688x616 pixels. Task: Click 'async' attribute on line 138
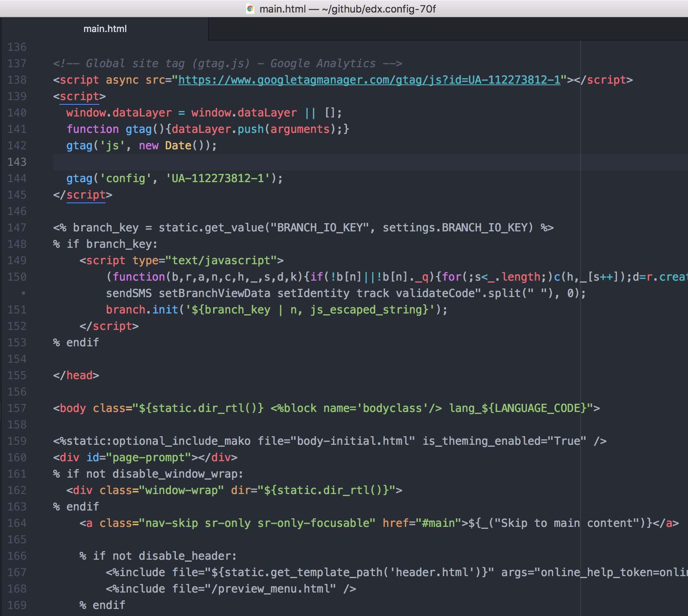[122, 80]
